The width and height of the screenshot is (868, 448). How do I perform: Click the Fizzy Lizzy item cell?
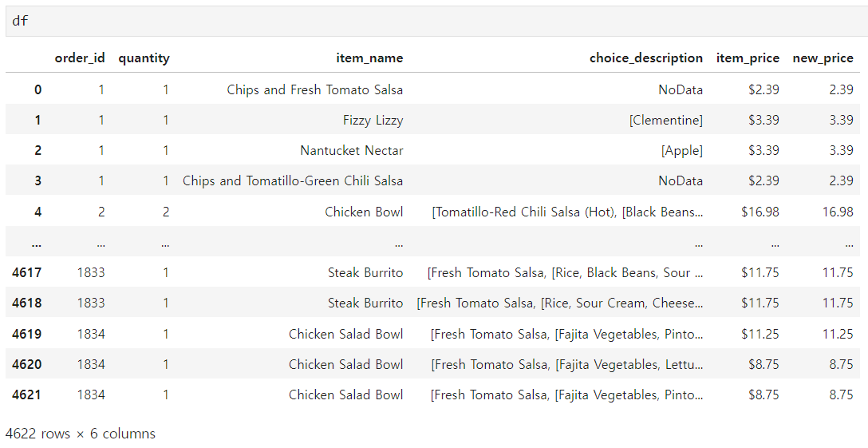click(x=373, y=121)
